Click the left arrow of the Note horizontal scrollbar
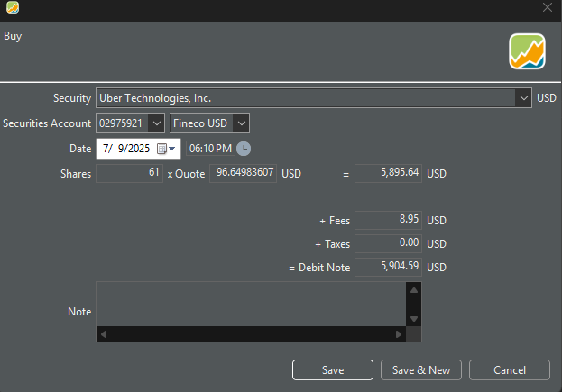 (104, 334)
